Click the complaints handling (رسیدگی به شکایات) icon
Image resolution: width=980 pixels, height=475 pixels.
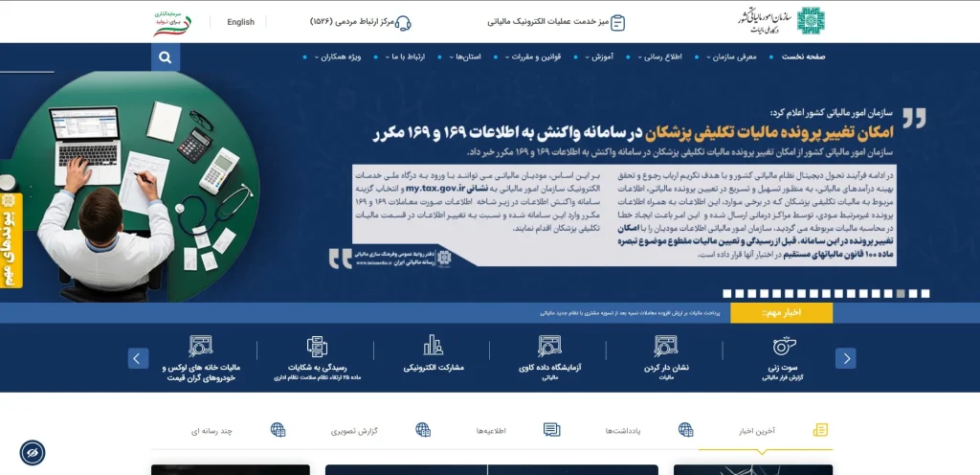(x=317, y=347)
